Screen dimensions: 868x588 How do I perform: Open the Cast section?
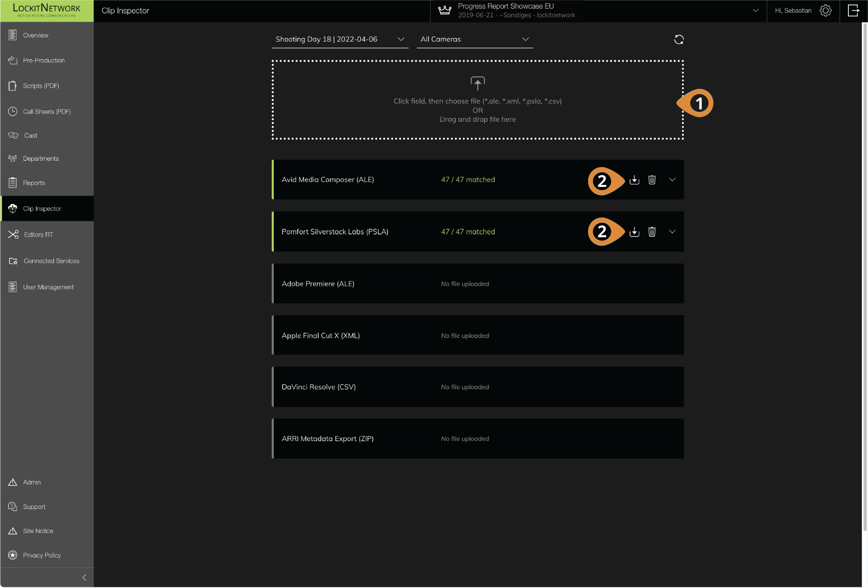point(47,136)
